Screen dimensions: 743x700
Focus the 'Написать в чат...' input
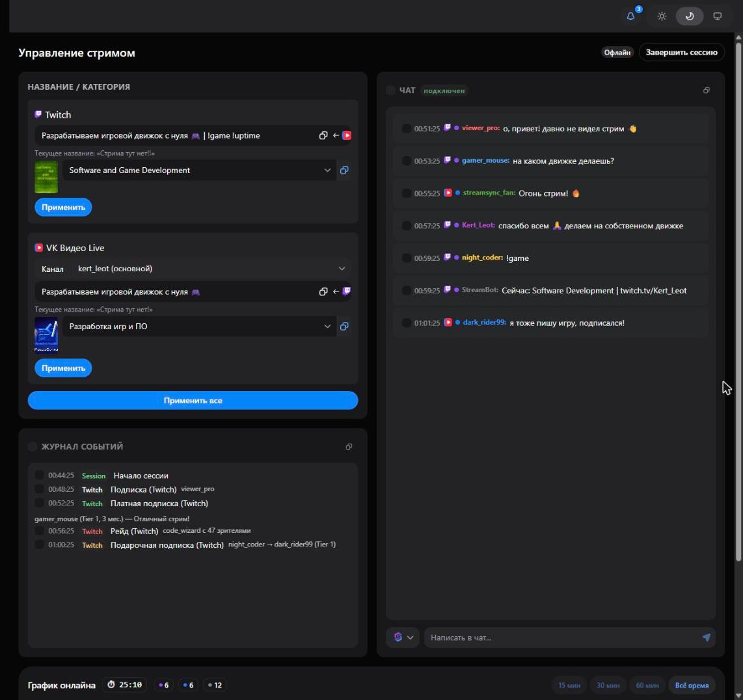564,638
